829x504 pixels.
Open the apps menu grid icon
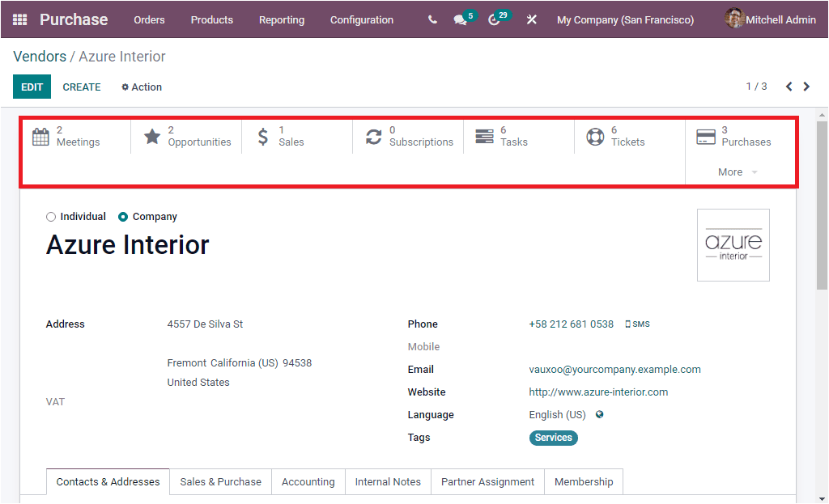(x=18, y=19)
